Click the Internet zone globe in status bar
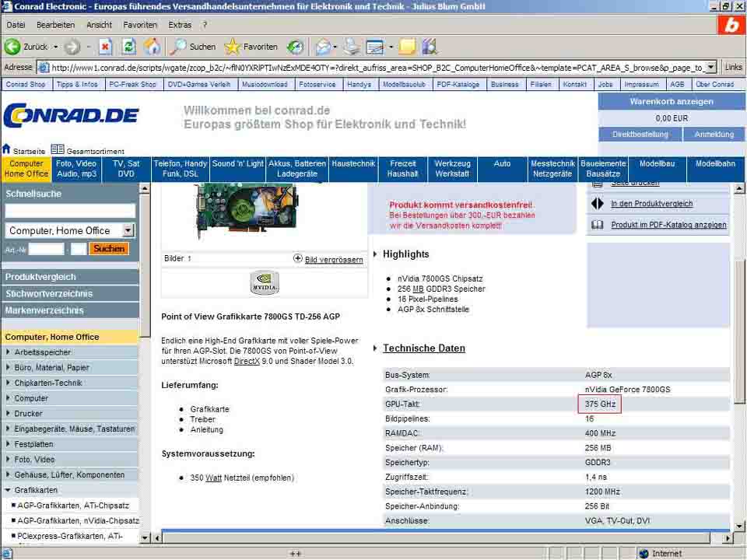Image resolution: width=747 pixels, height=560 pixels. point(644,553)
